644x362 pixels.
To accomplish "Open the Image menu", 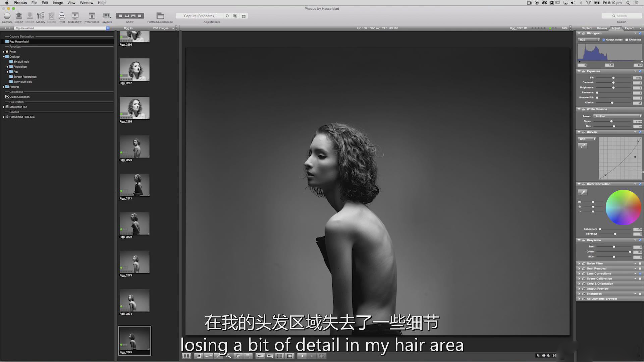I will pyautogui.click(x=58, y=3).
